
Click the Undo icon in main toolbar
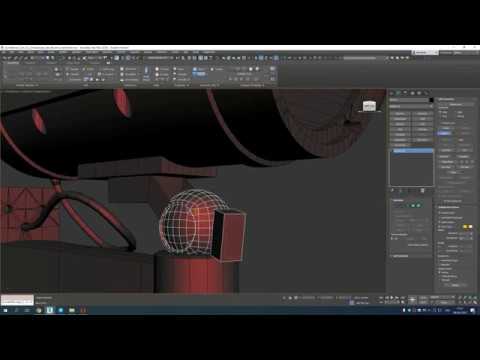tap(6, 58)
